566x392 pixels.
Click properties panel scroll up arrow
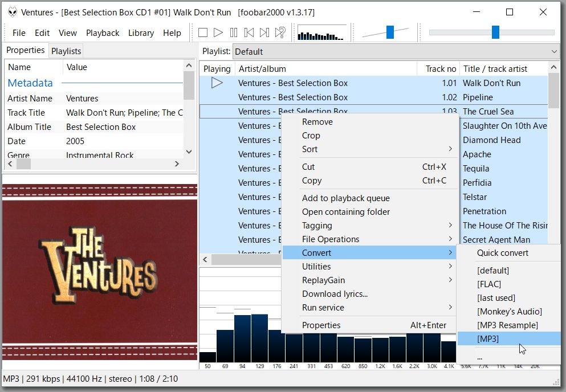click(x=189, y=66)
